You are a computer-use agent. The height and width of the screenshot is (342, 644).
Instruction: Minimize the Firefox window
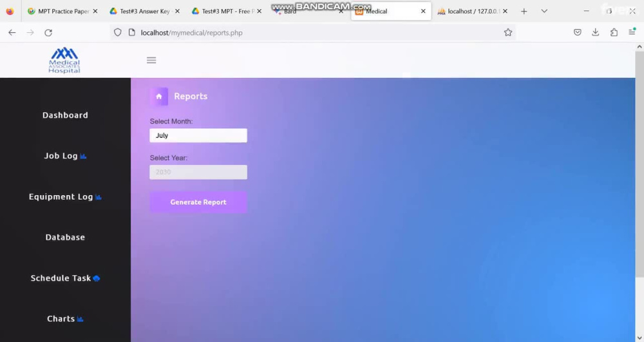587,11
